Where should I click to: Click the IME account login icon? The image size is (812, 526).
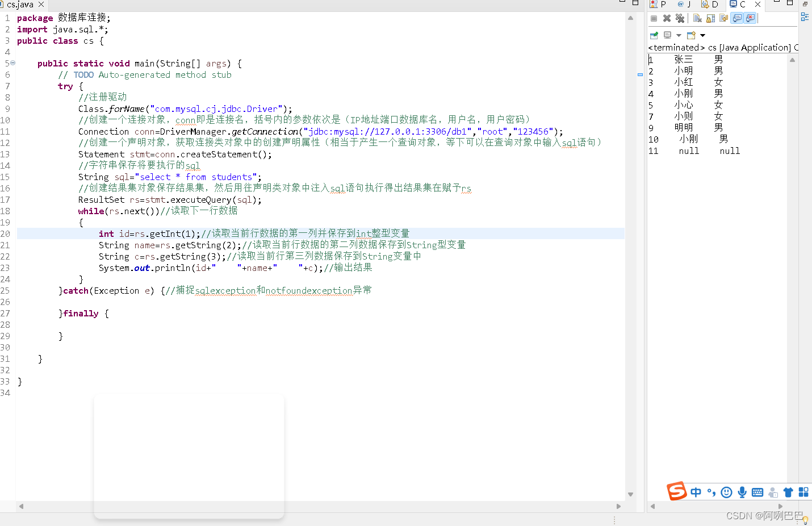click(x=772, y=492)
